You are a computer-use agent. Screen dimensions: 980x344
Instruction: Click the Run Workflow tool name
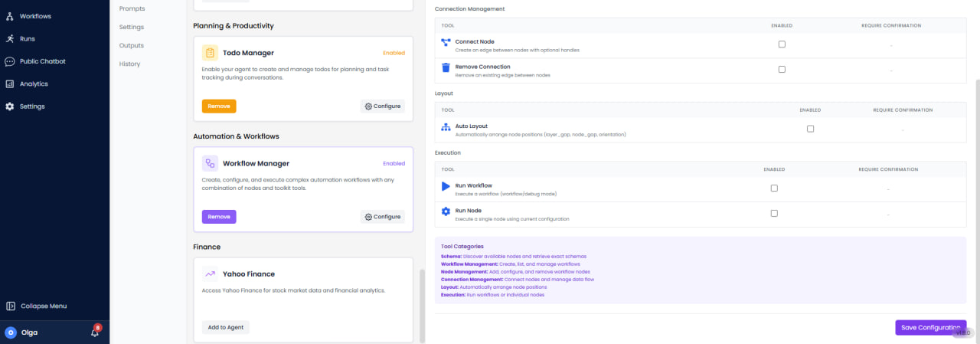tap(474, 185)
